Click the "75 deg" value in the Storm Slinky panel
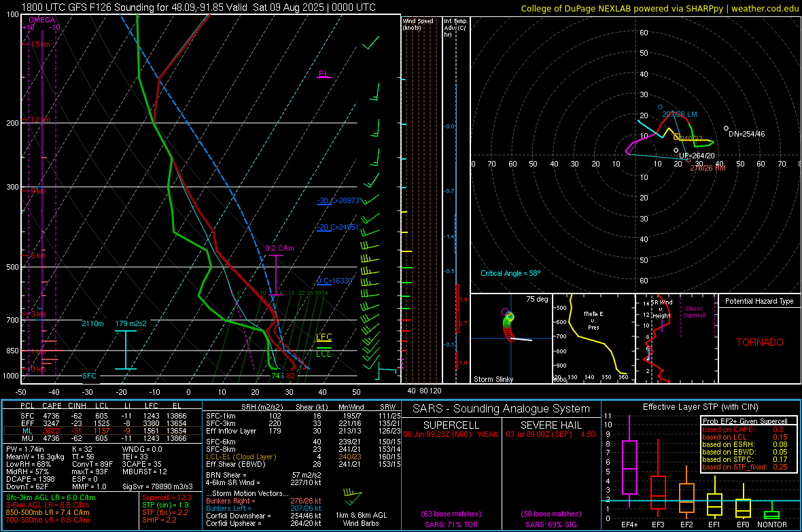802x532 pixels. (537, 299)
